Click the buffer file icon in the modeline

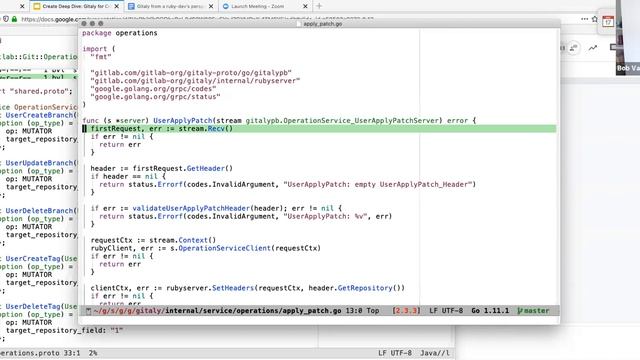click(88, 311)
